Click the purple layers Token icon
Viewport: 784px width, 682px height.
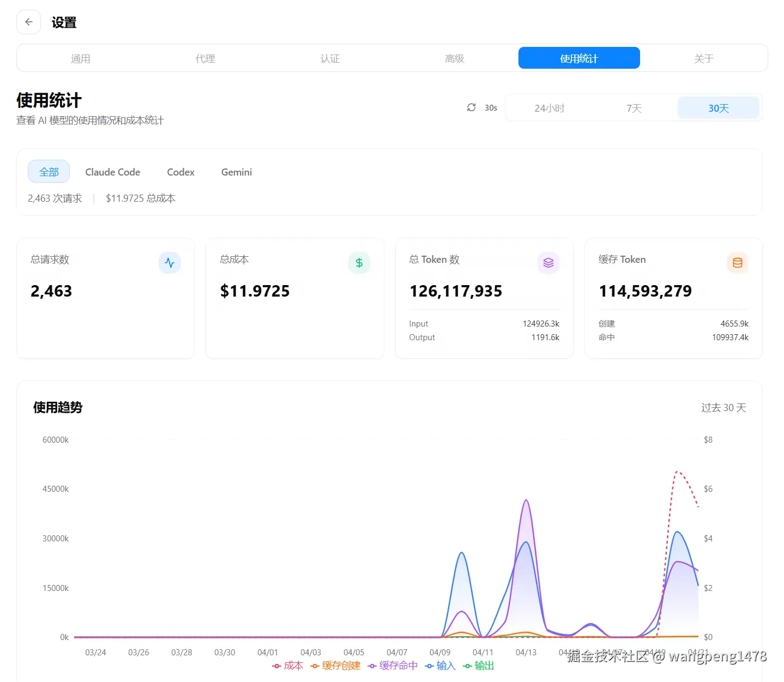pos(548,263)
